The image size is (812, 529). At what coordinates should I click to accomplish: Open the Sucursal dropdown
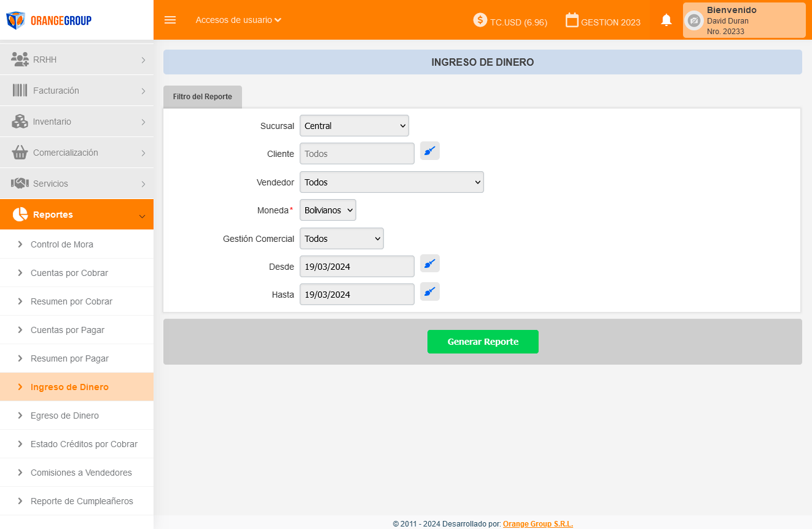[x=354, y=126]
